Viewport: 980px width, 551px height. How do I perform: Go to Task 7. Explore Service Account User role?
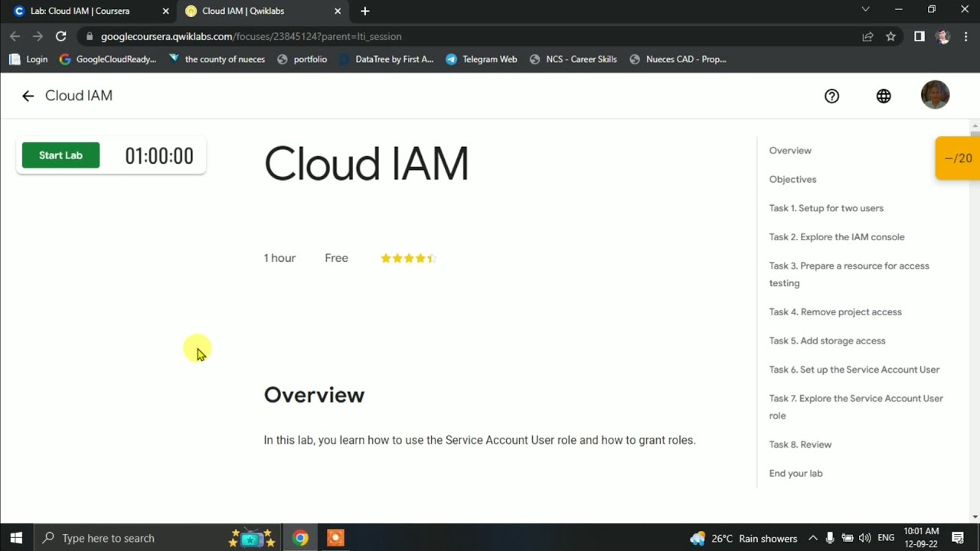click(x=856, y=406)
